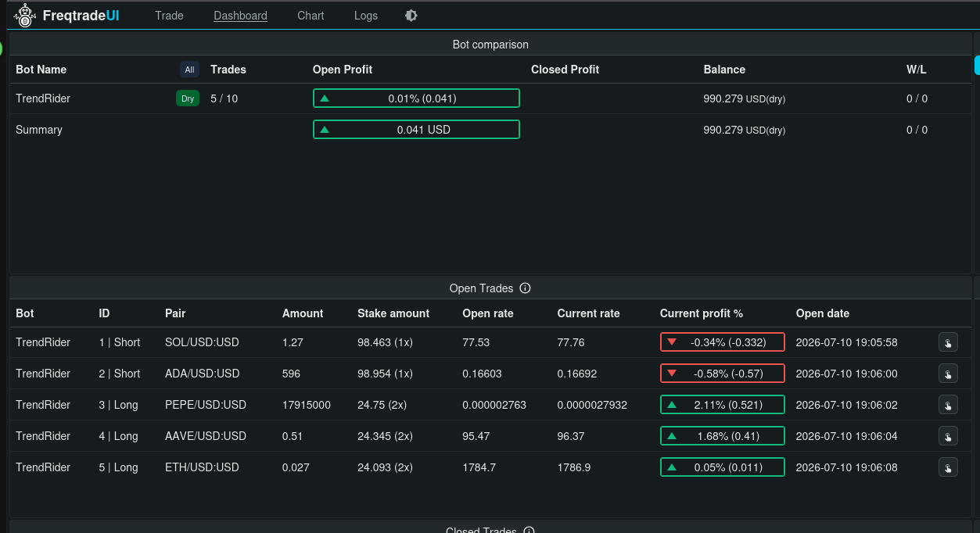The height and width of the screenshot is (533, 980).
Task: Click the SOL/USD:USD pair cell
Action: [x=202, y=342]
